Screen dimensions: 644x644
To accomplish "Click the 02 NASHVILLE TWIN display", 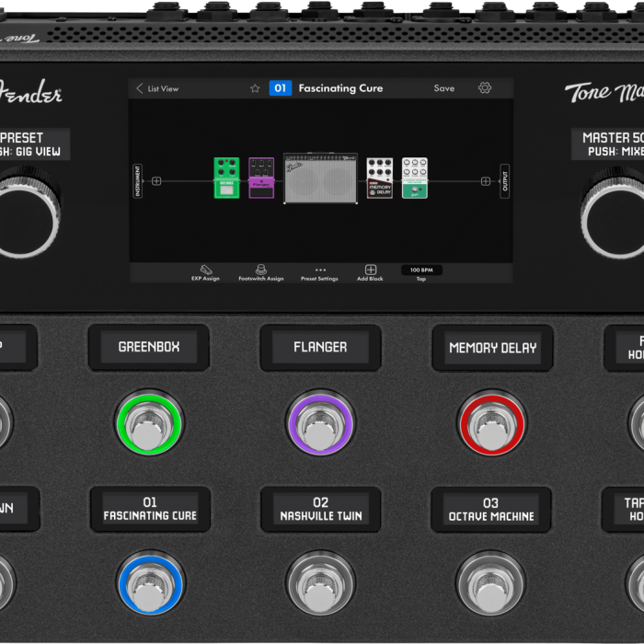I will point(321,510).
